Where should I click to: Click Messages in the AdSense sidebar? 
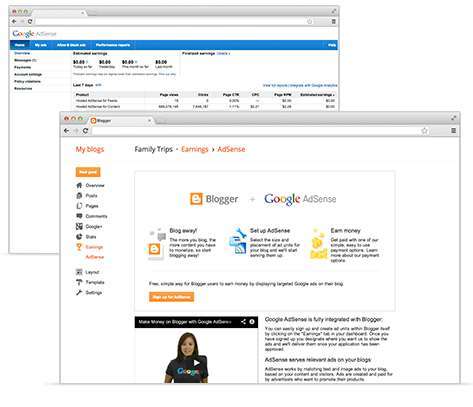(25, 60)
